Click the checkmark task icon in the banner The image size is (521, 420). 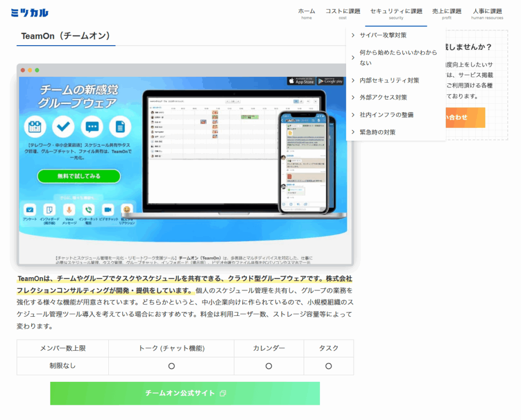[63, 127]
